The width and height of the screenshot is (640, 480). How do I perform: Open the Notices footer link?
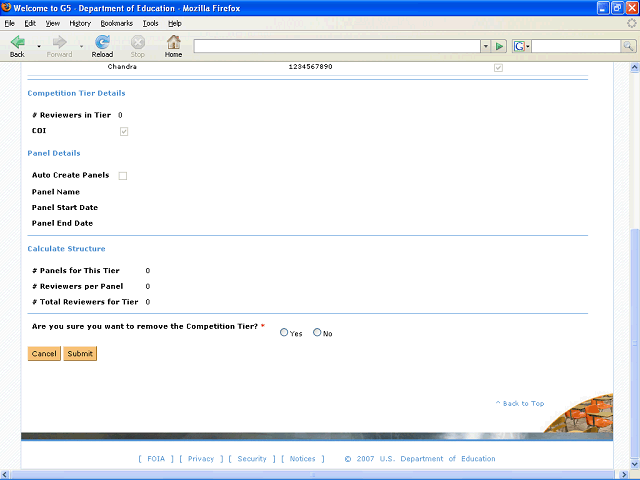(x=302, y=458)
